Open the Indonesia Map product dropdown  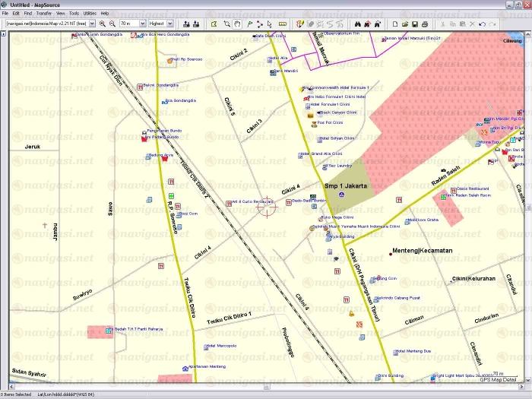[92, 24]
